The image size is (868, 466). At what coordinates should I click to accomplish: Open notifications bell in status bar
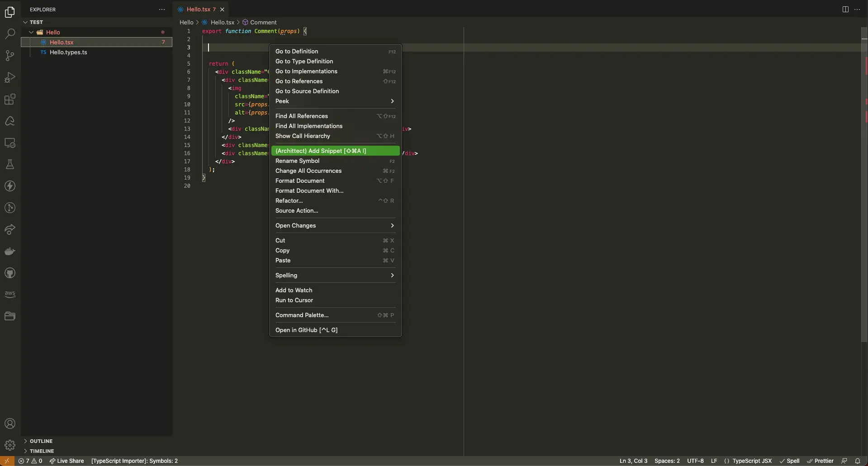coord(858,461)
